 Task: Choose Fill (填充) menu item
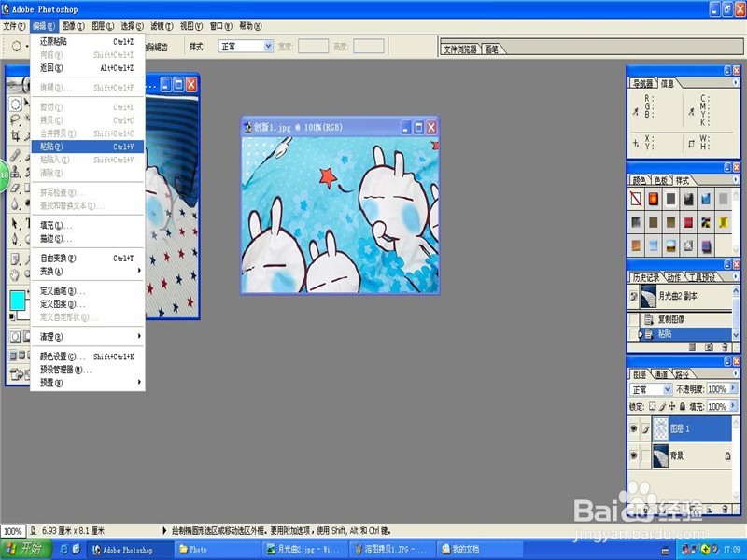click(87, 225)
